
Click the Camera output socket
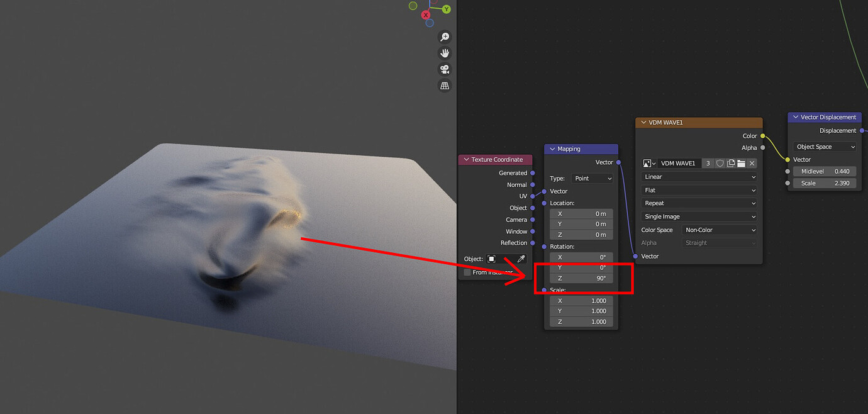point(533,220)
